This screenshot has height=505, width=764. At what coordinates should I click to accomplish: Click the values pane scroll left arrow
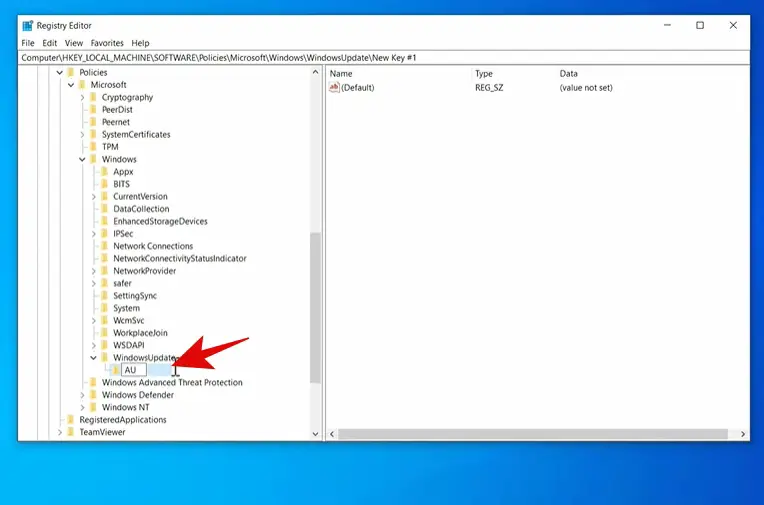click(332, 434)
